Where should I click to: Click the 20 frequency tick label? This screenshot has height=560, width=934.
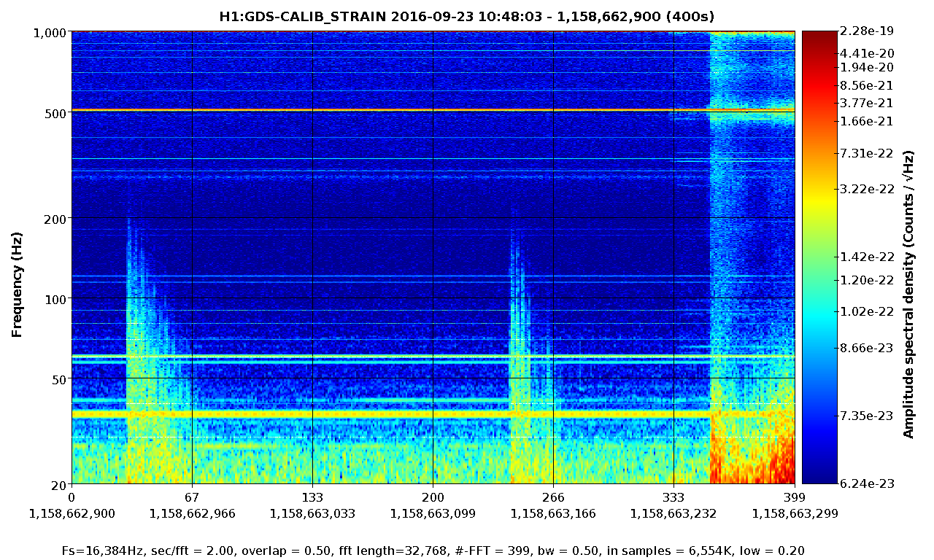(x=59, y=485)
